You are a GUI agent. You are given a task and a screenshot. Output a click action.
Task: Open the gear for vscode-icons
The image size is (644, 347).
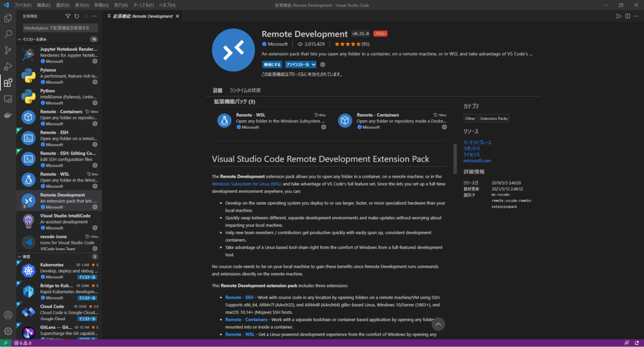point(95,249)
